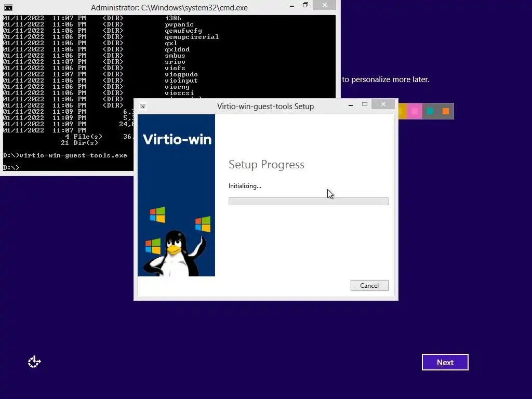Close the Administrator cmd.exe window
Viewport: 532px width, 399px height.
(324, 5)
